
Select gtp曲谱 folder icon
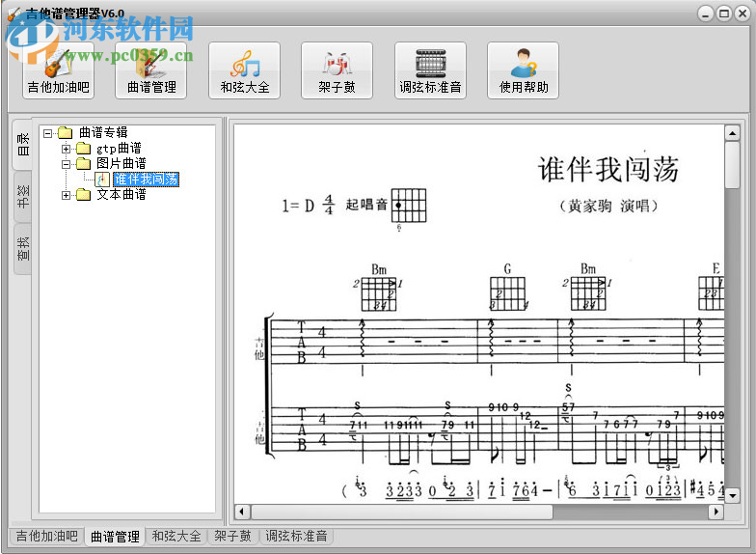tap(83, 148)
